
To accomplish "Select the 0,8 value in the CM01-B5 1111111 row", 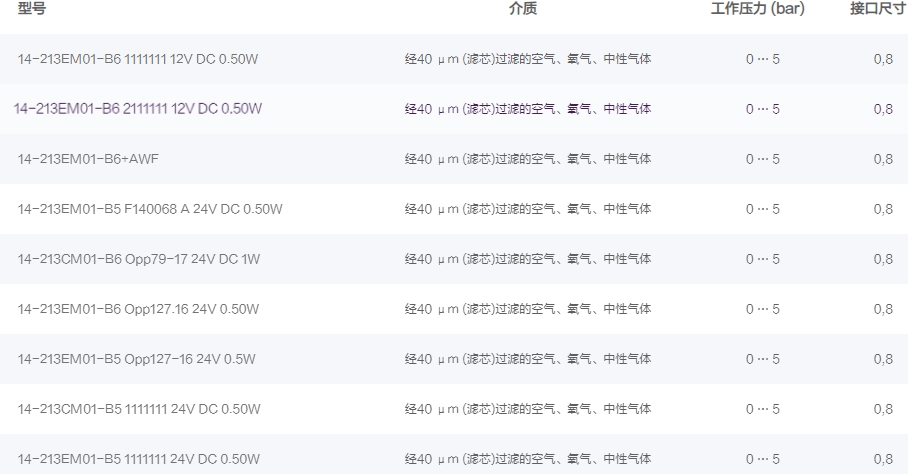I will click(883, 409).
